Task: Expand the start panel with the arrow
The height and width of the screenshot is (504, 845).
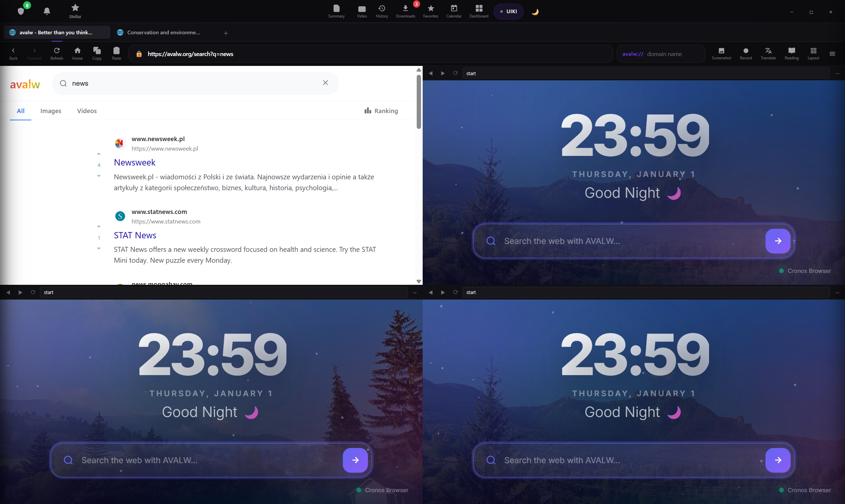Action: tap(837, 73)
